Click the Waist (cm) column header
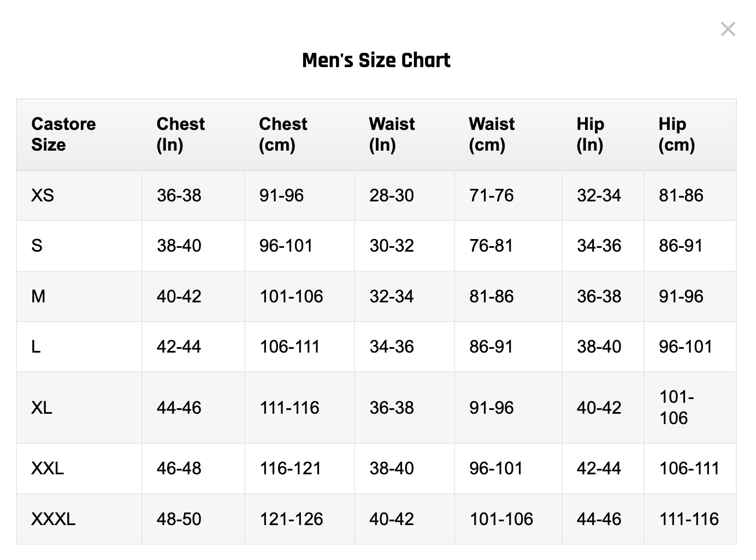 pos(492,134)
